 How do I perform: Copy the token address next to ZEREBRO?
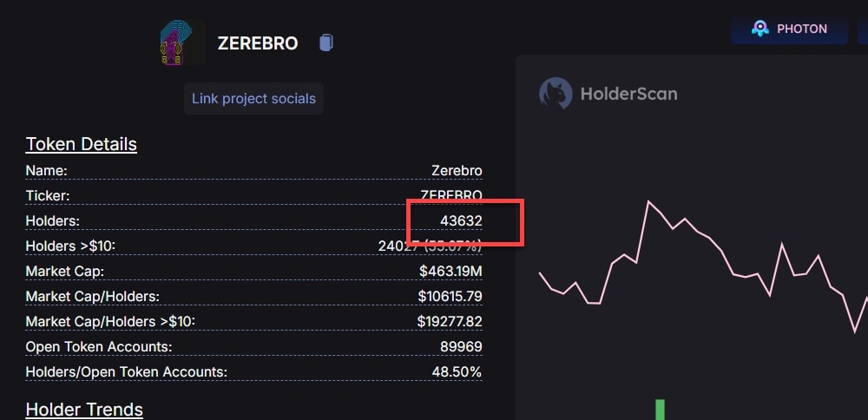click(325, 43)
